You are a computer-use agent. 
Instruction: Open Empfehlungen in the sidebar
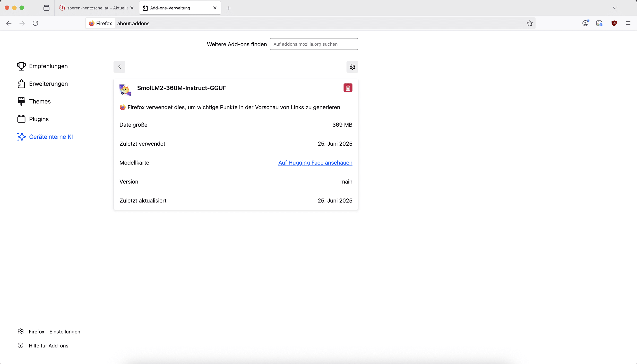point(42,66)
